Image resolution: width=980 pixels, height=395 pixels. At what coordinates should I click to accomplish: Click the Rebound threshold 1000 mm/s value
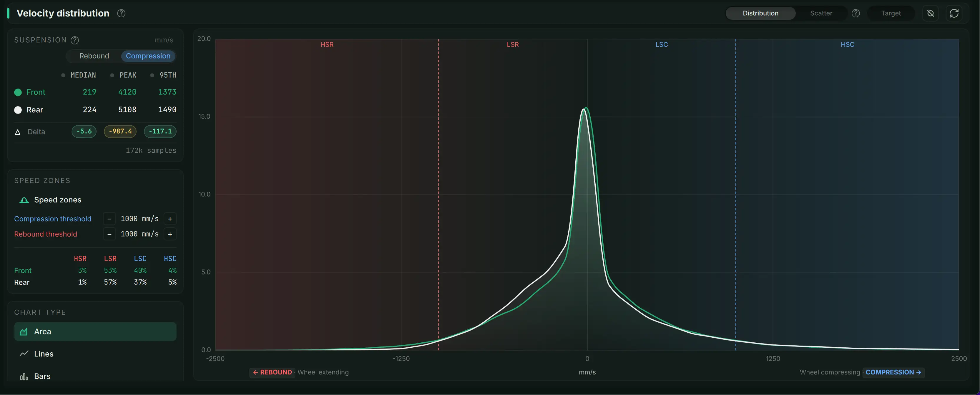click(139, 234)
